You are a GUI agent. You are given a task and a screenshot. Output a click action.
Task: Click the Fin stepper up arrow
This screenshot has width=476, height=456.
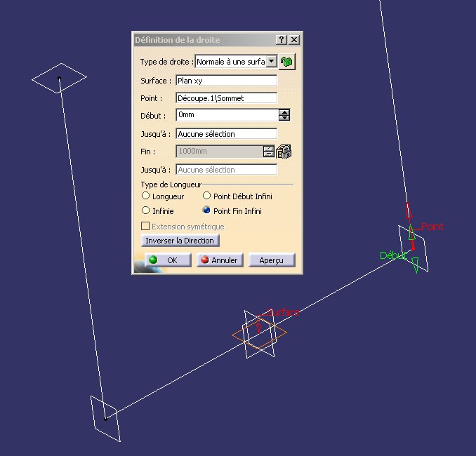click(x=269, y=148)
